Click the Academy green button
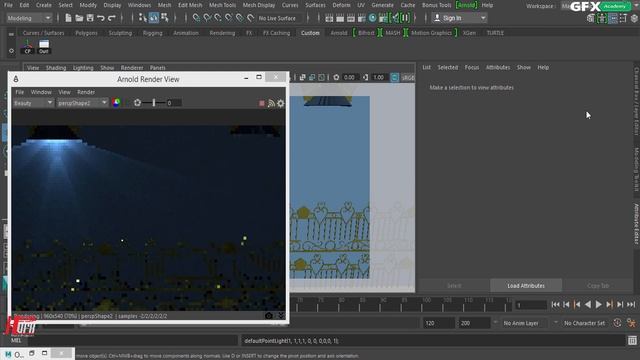The height and width of the screenshot is (360, 640). (615, 6)
